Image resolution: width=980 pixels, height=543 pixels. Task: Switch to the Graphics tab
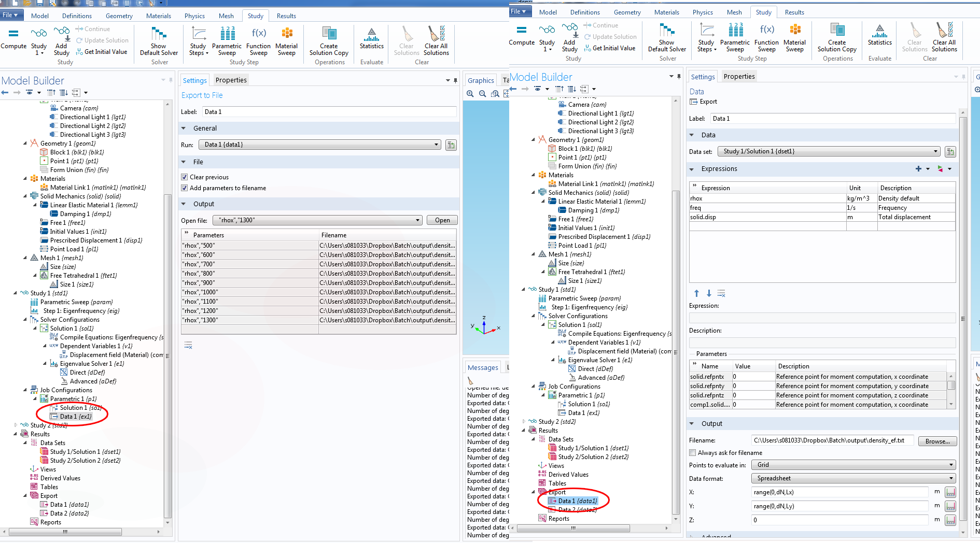481,80
